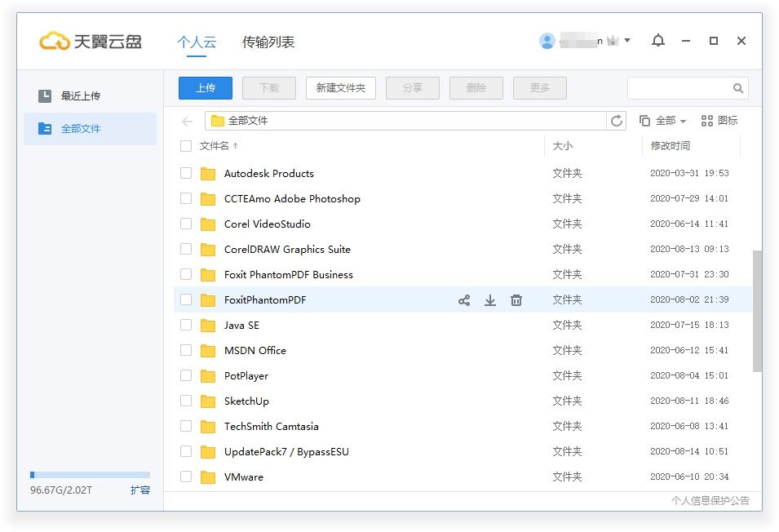Tick the checkbox beside VMware folder
This screenshot has width=779, height=532.
coord(186,477)
